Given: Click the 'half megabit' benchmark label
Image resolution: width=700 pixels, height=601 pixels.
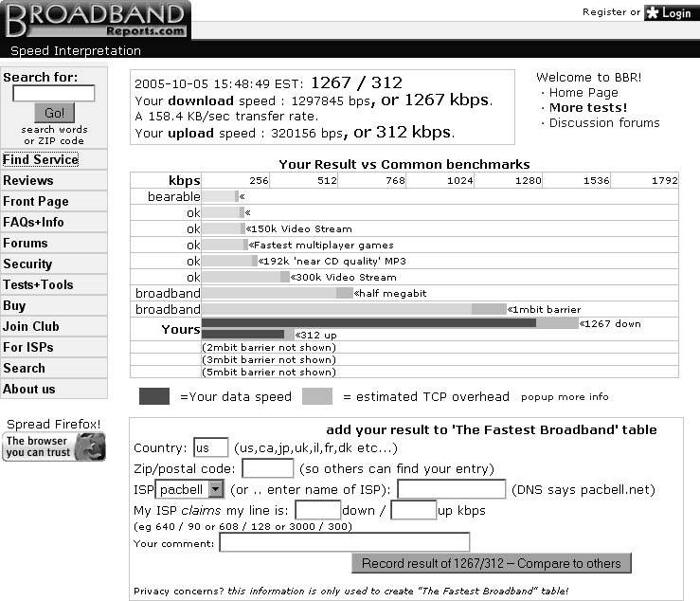Looking at the screenshot, I should pyautogui.click(x=389, y=293).
